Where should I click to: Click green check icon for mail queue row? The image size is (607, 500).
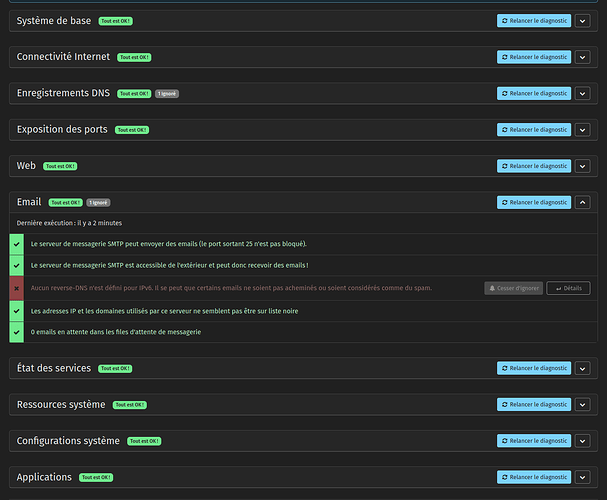click(x=16, y=332)
